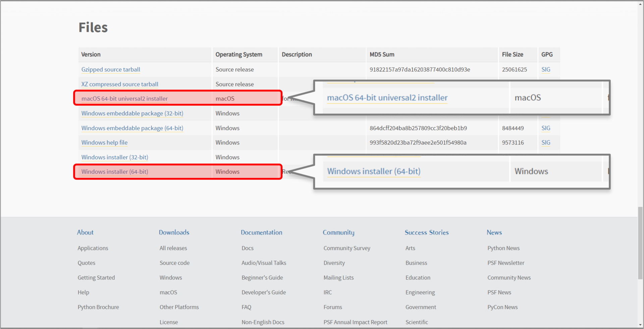The width and height of the screenshot is (644, 329).
Task: Go to All releases in footer
Action: click(x=173, y=248)
